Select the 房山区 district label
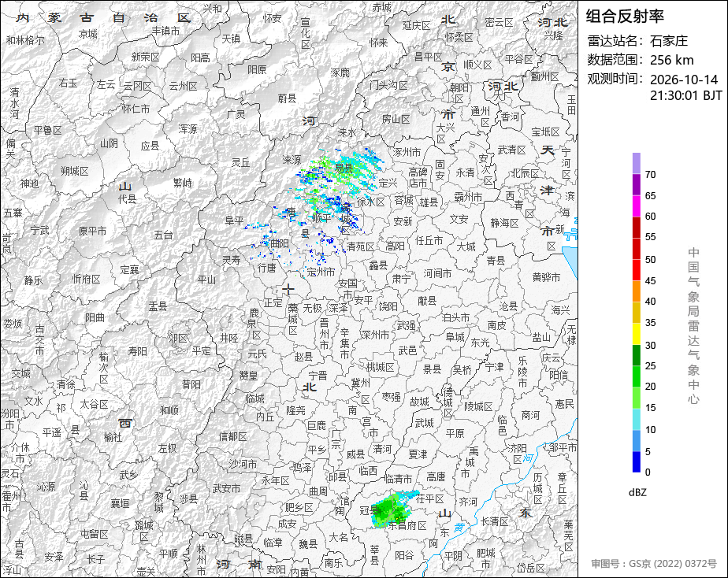 tap(396, 119)
